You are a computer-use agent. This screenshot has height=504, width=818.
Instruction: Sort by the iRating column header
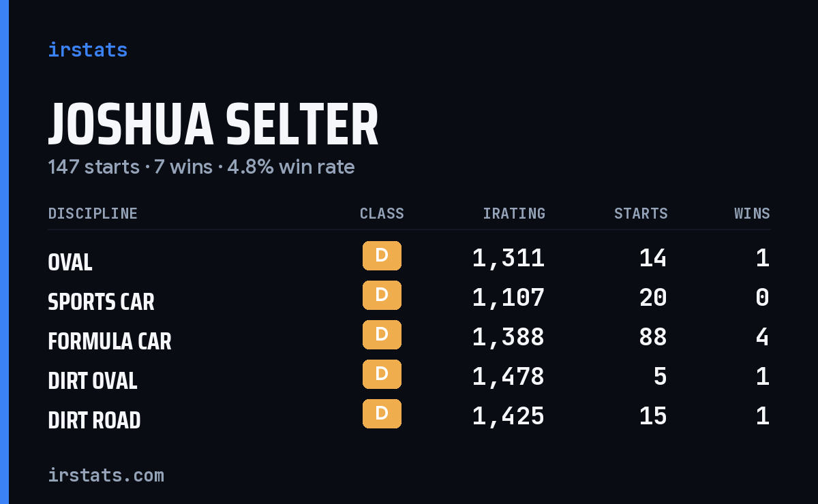tap(514, 214)
